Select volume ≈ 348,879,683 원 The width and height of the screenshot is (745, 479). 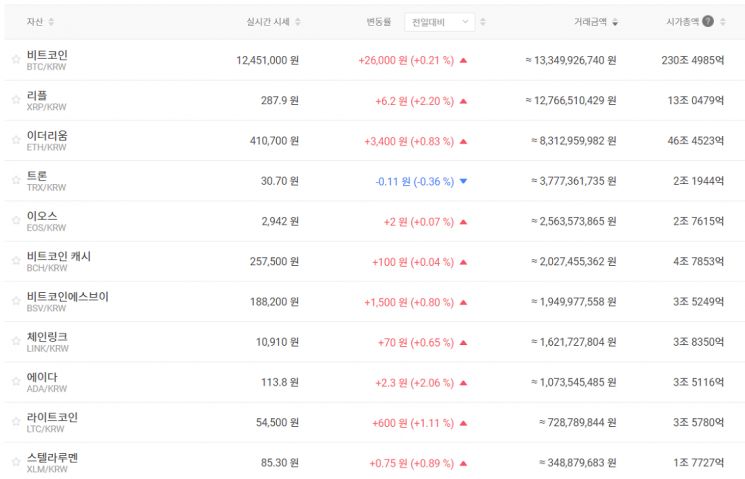tap(578, 463)
